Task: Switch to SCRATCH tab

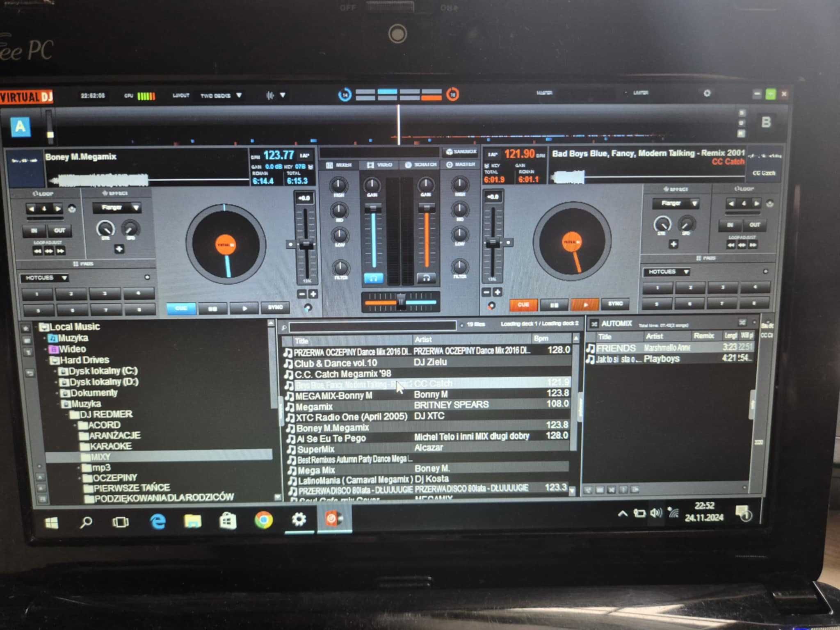Action: pos(421,164)
